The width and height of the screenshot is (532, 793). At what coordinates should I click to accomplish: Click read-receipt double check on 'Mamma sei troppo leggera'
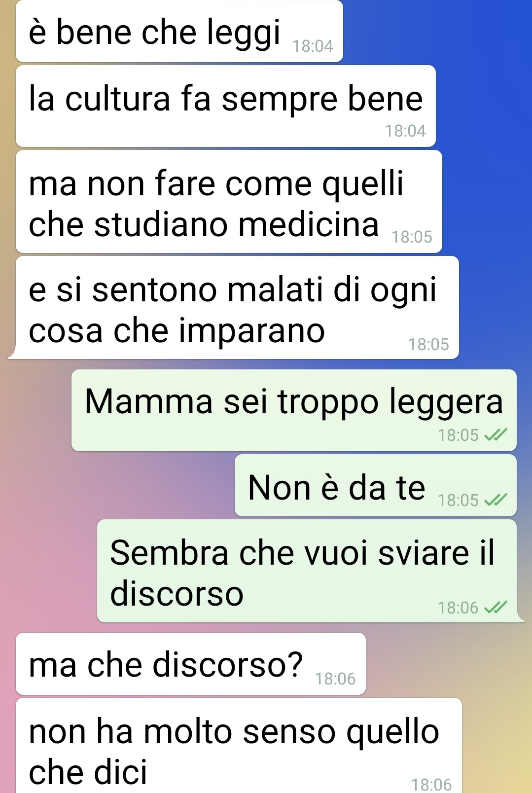pos(496,435)
